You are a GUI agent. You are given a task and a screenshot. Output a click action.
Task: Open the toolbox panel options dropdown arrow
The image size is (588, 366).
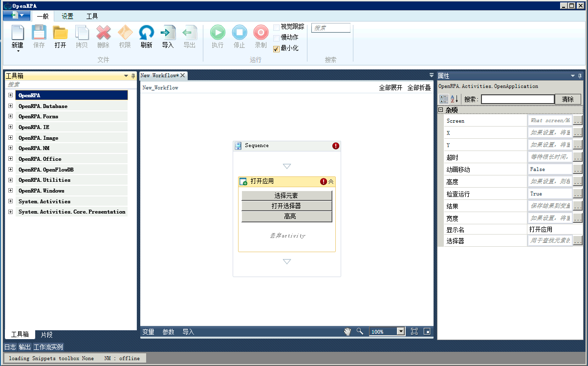click(126, 76)
